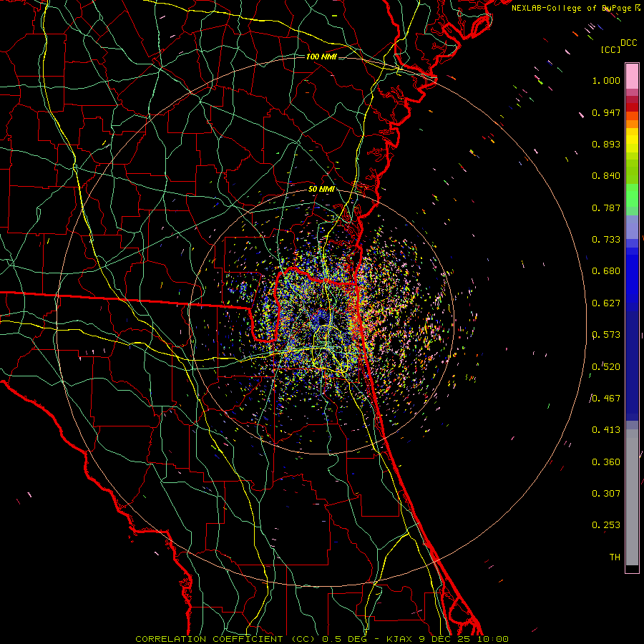Click the 0.680 color scale value

[606, 271]
